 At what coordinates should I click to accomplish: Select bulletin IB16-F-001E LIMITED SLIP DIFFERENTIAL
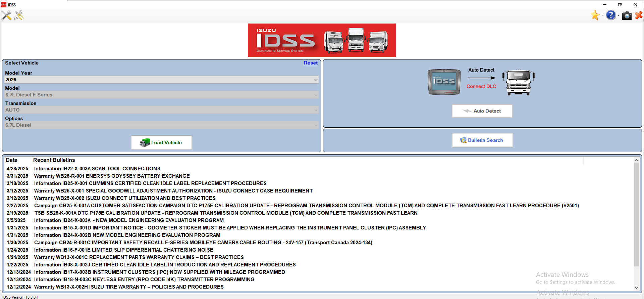124,250
